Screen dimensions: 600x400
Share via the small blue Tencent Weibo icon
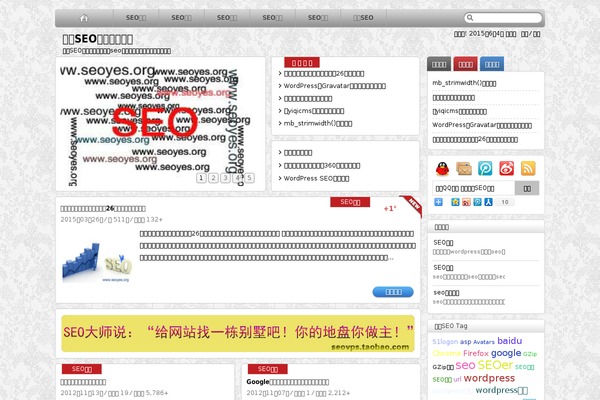477,202
